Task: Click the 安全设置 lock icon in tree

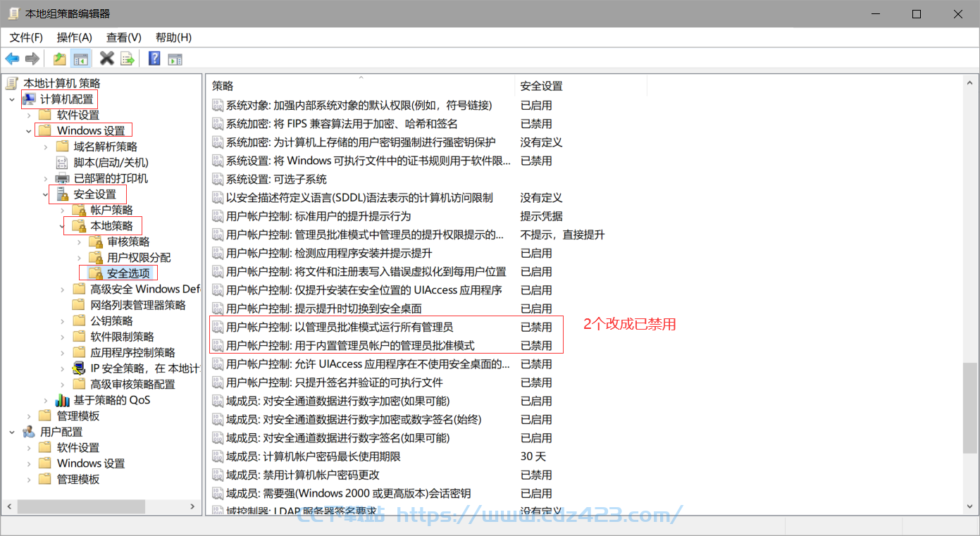Action: click(62, 194)
